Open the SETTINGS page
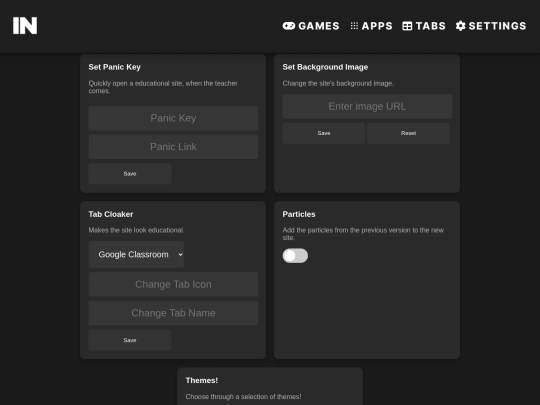 (491, 26)
